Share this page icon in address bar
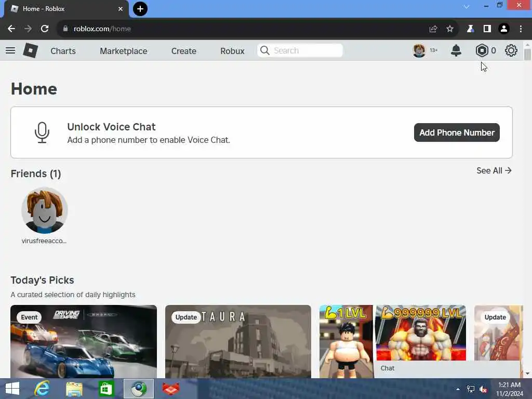 click(x=433, y=29)
